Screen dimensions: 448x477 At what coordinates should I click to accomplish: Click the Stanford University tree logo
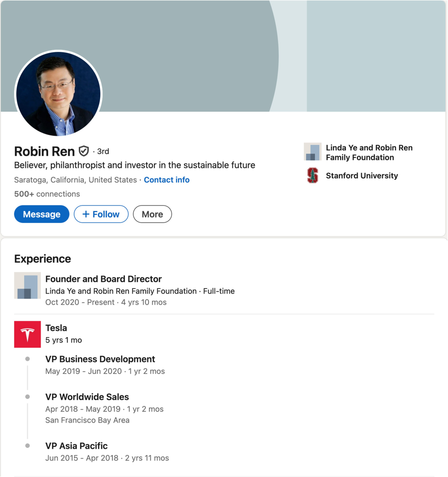point(313,176)
